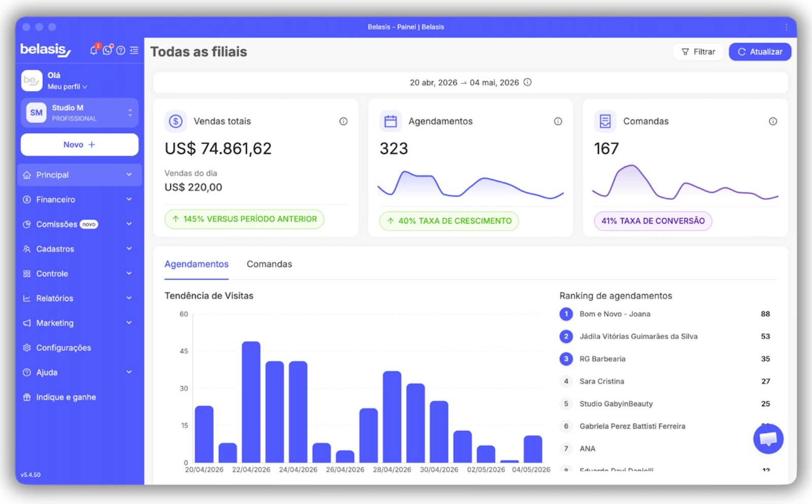This screenshot has width=812, height=504.
Task: Click the Comandas card info icon
Action: click(773, 121)
